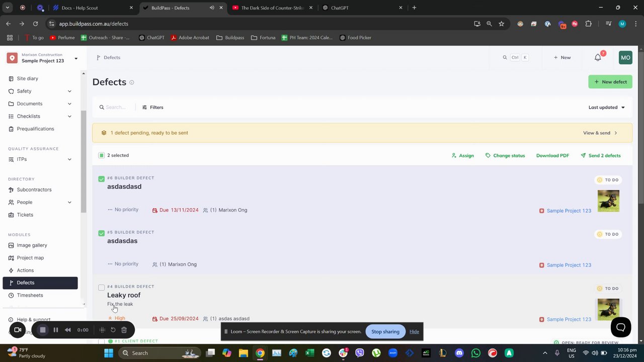Open the Chrome tab search dropdown
This screenshot has width=644, height=362.
point(7,8)
